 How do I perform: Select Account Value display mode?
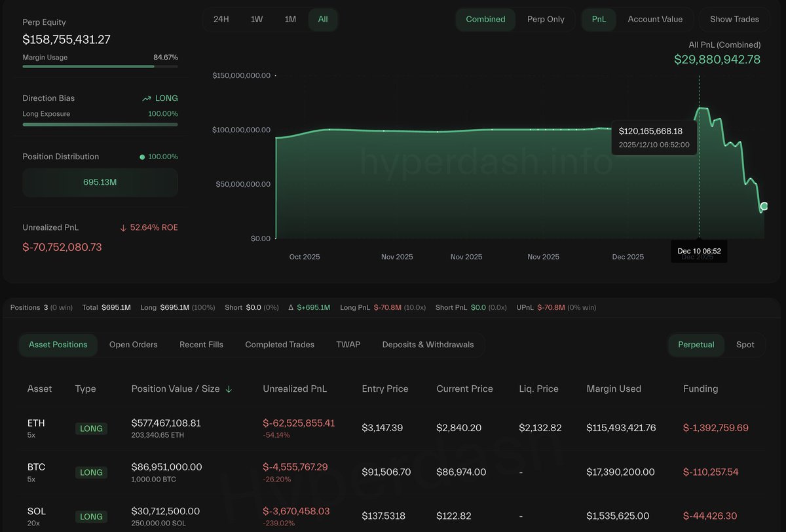point(655,19)
